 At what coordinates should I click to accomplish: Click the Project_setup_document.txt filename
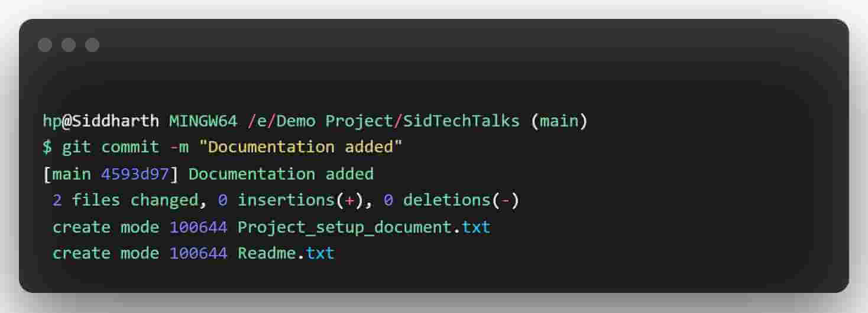click(364, 227)
